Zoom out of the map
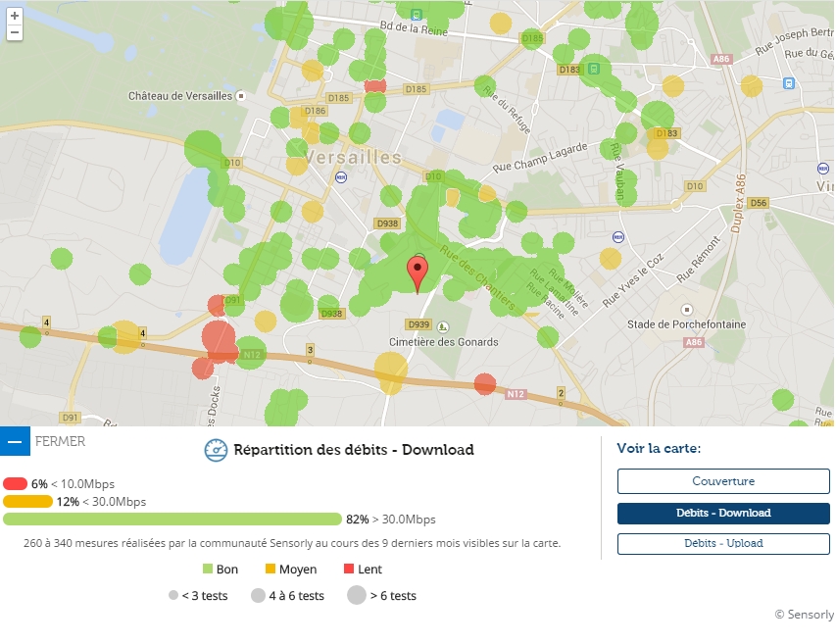Screen dimensions: 836x644 [x=15, y=32]
